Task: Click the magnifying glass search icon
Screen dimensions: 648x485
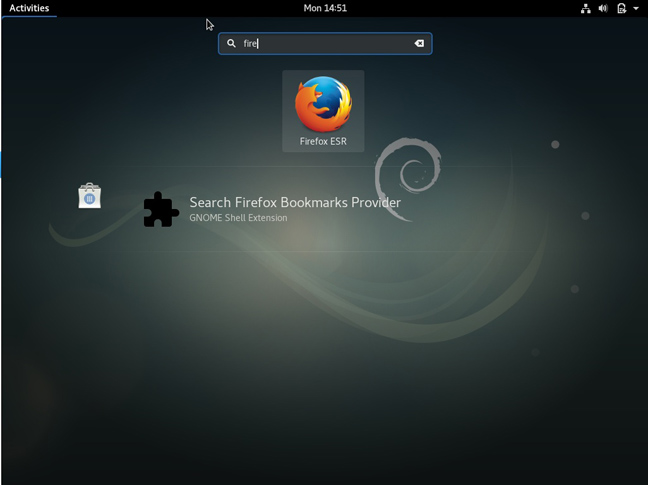Action: coord(231,43)
